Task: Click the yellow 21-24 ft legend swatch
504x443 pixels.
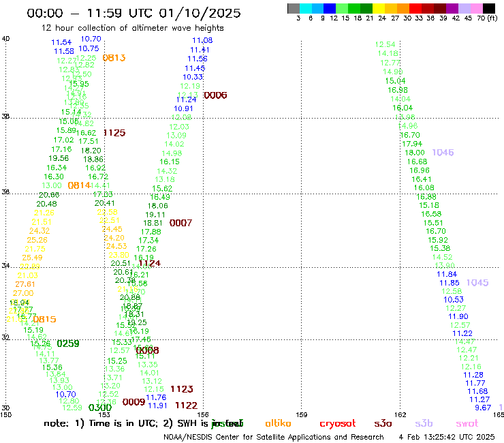Action: tap(379, 8)
